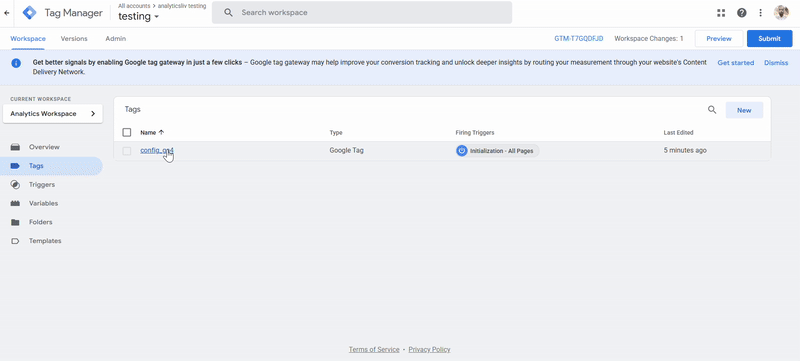The image size is (800, 361).
Task: Click the Variables brick icon in sidebar
Action: [x=15, y=203]
